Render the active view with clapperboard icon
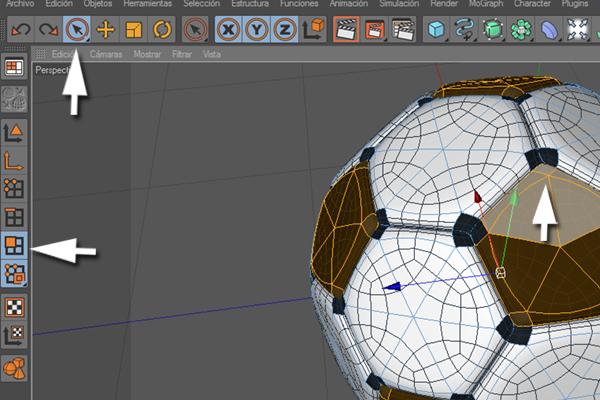600x400 pixels. click(346, 29)
